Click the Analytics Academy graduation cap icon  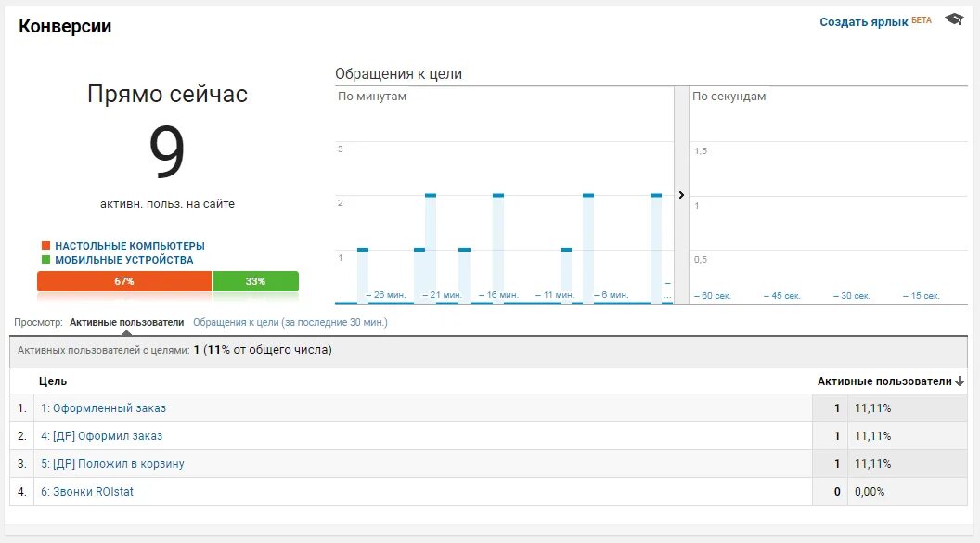(955, 19)
